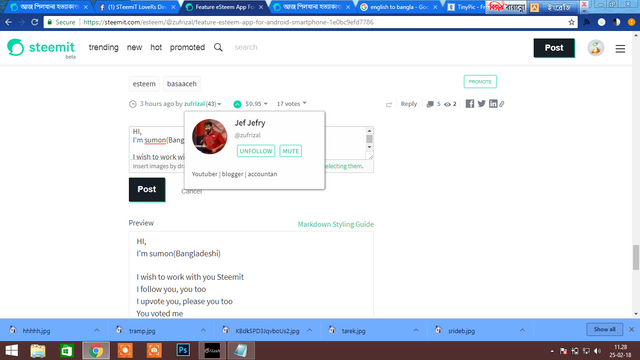Screen dimensions: 640x360
Task: Share post on LinkedIn
Action: (x=493, y=104)
